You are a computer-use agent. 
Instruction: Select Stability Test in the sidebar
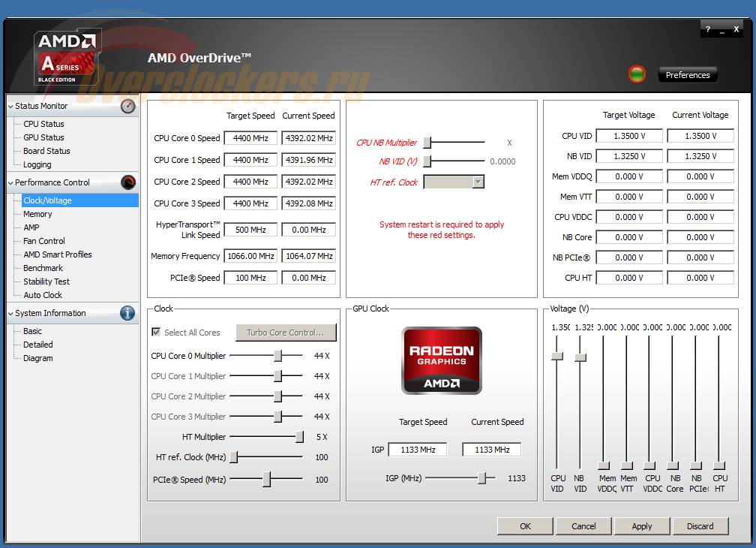point(46,282)
